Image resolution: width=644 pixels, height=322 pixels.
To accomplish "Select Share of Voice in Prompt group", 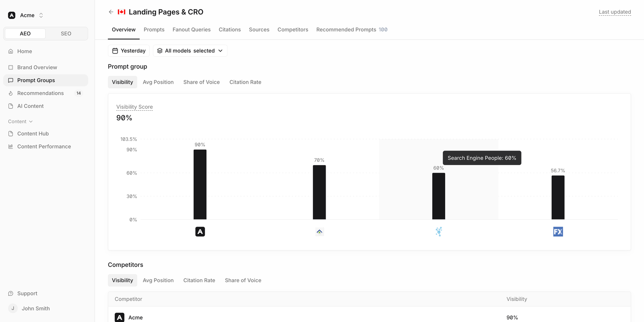I will (202, 82).
